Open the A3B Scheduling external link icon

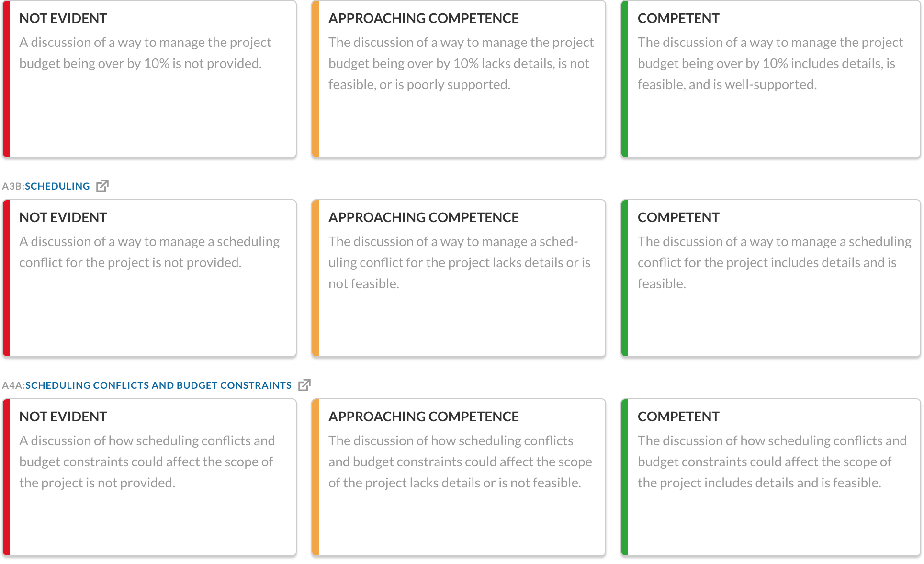click(x=102, y=186)
